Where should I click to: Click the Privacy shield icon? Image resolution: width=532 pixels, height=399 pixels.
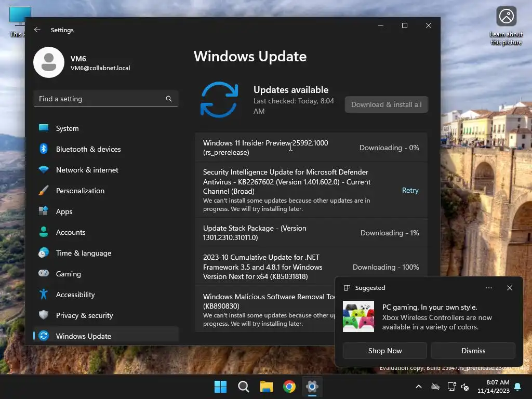tap(44, 315)
